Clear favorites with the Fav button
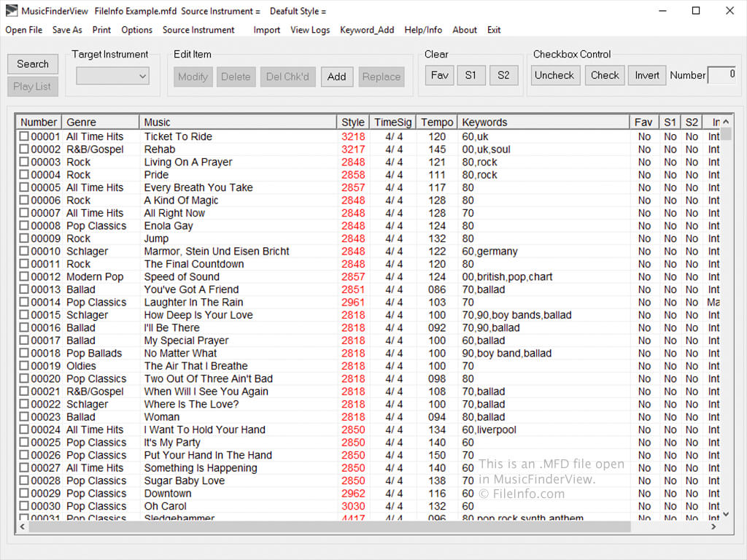 (439, 75)
